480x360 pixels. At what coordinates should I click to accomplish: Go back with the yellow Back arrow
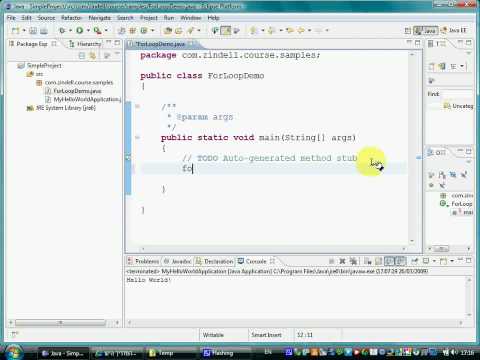click(x=301, y=30)
